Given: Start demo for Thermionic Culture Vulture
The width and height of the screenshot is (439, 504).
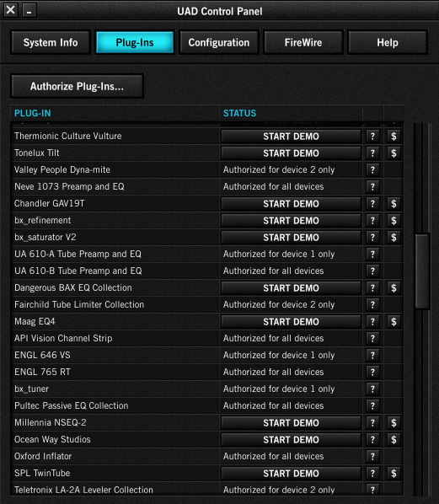Looking at the screenshot, I should pyautogui.click(x=292, y=137).
